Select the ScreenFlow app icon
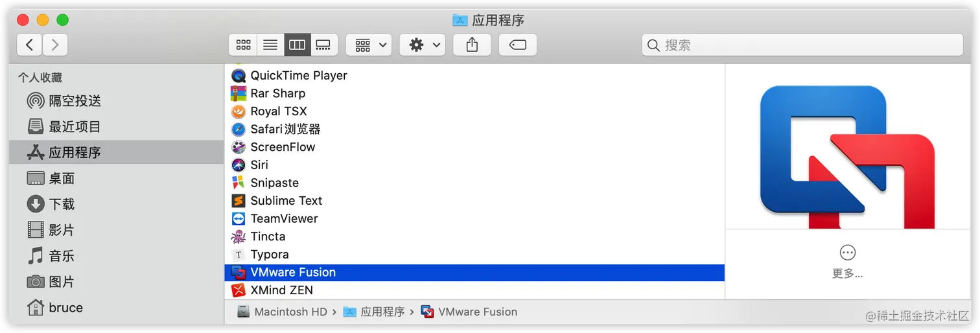Screen dimensions: 980x333 tap(239, 147)
